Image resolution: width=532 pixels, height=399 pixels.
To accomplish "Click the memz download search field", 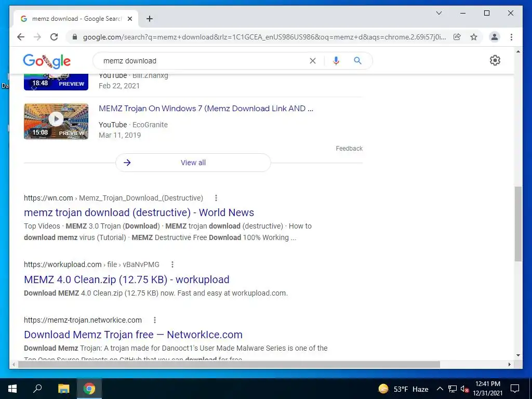I will pos(204,61).
